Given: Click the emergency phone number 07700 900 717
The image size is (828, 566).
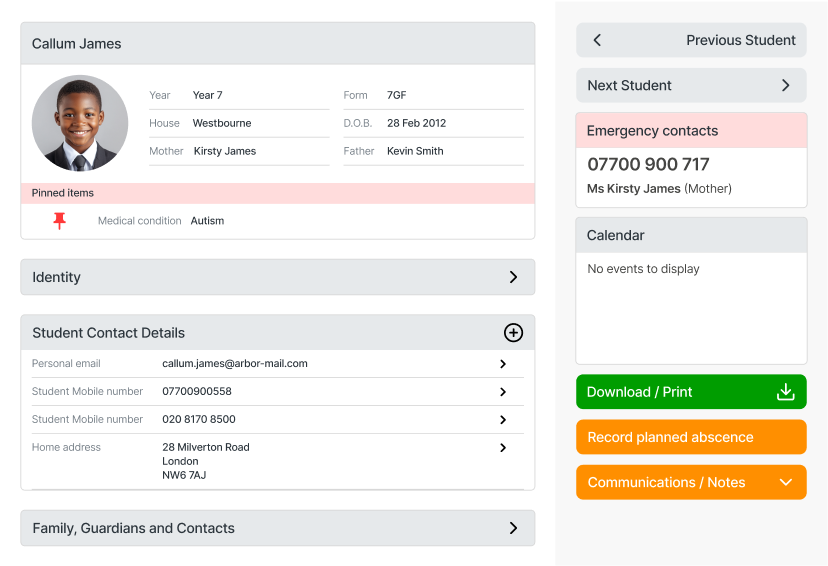Looking at the screenshot, I should tap(648, 164).
